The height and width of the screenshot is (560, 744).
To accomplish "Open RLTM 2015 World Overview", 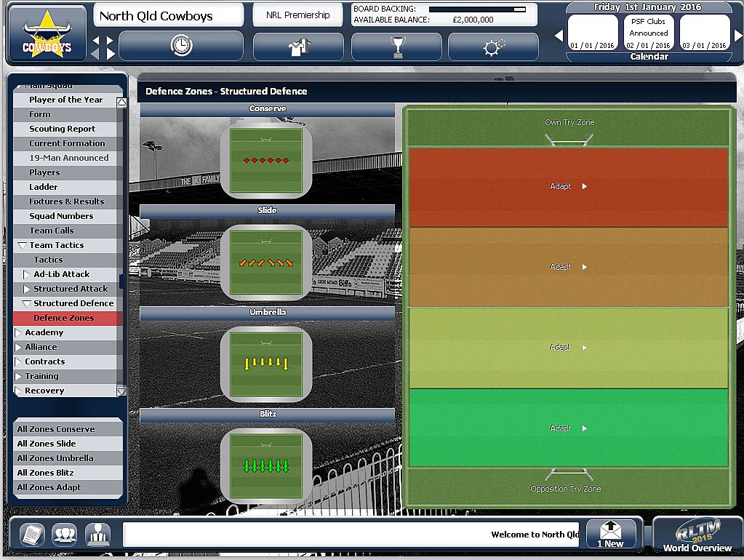I will click(697, 535).
